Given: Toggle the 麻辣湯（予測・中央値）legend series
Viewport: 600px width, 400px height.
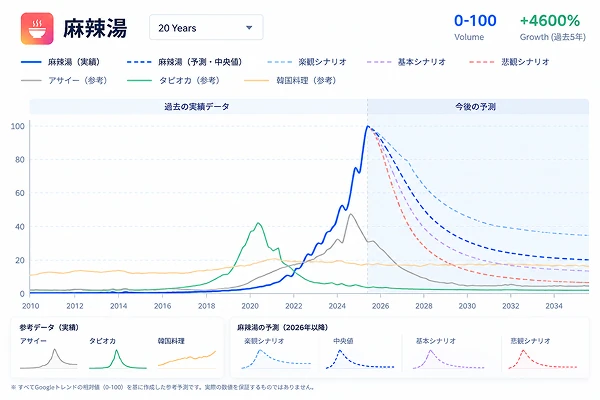Looking at the screenshot, I should (184, 62).
